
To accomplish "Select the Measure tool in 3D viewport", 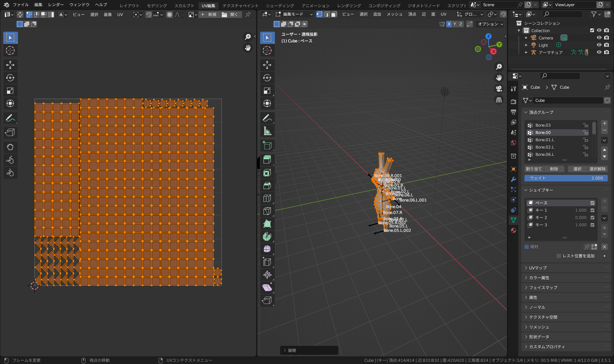I will pos(267,131).
